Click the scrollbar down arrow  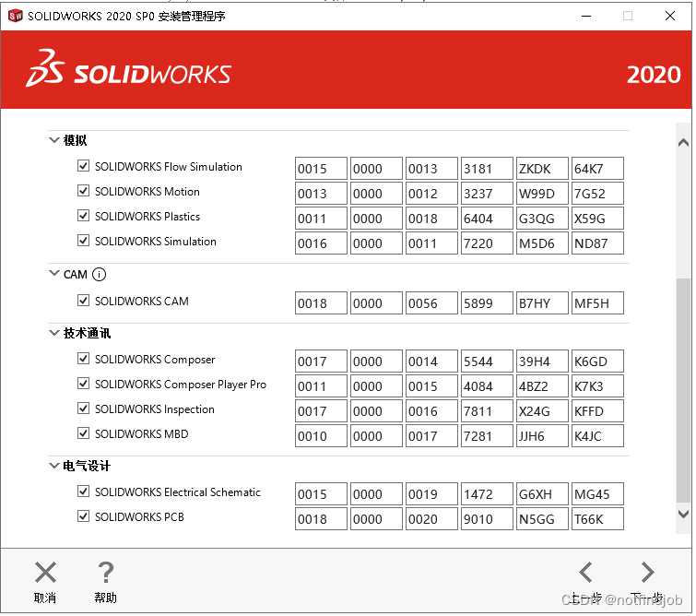click(x=683, y=514)
